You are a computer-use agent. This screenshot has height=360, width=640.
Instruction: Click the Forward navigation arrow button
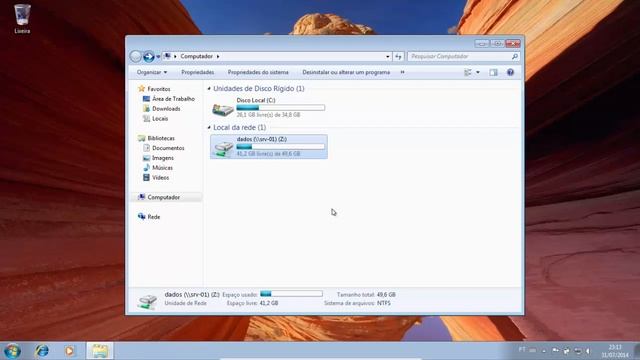click(x=149, y=56)
